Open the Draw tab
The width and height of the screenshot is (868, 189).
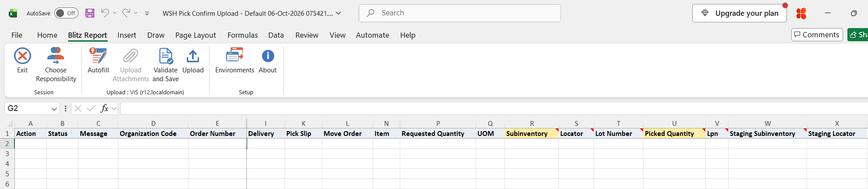156,35
